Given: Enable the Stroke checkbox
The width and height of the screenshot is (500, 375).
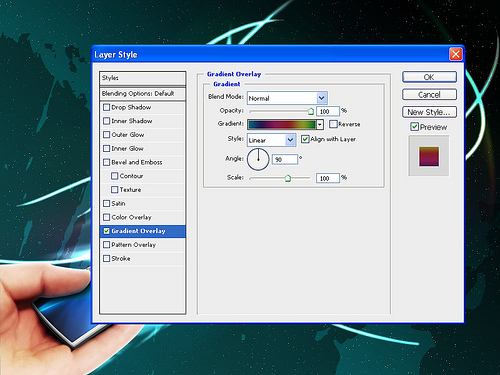Looking at the screenshot, I should (x=107, y=258).
